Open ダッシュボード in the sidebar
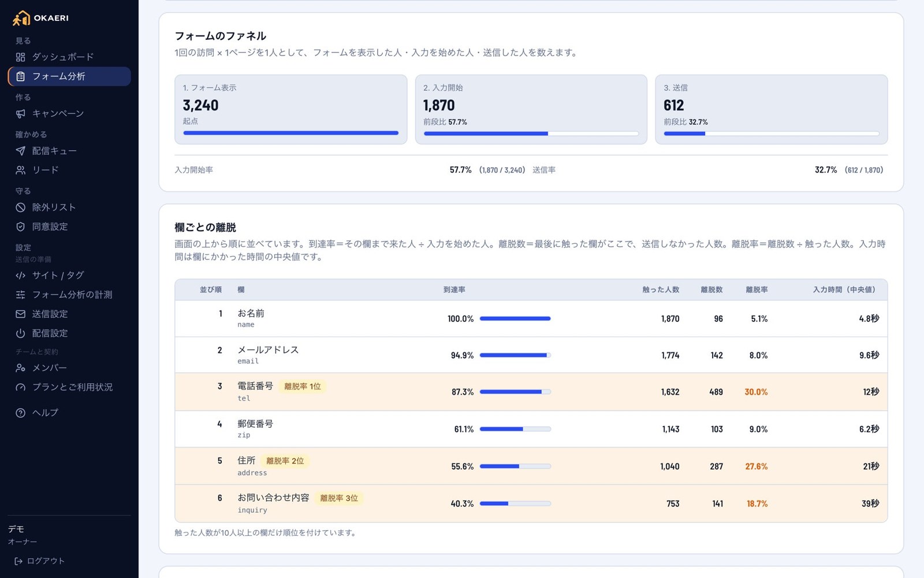Screen dimensions: 924x578 [x=69, y=57]
